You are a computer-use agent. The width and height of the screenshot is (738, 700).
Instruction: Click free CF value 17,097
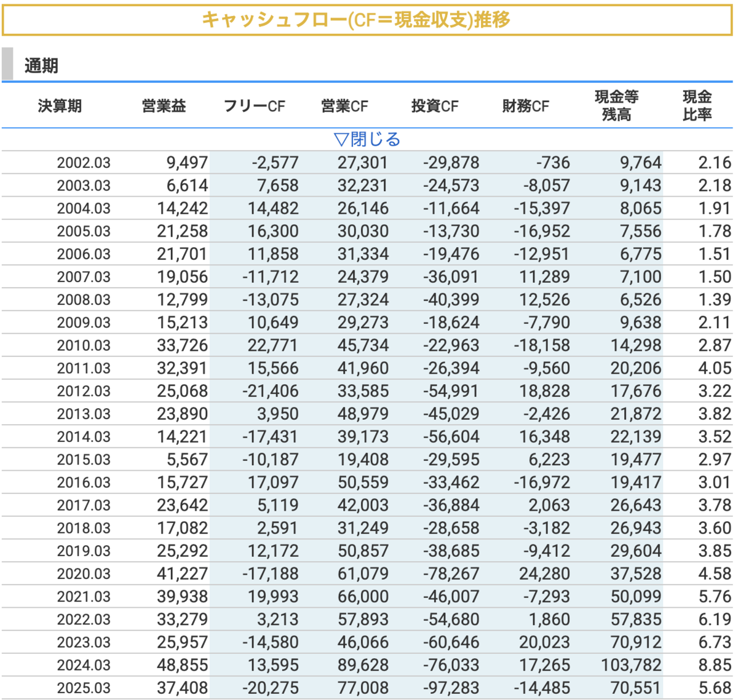click(273, 482)
